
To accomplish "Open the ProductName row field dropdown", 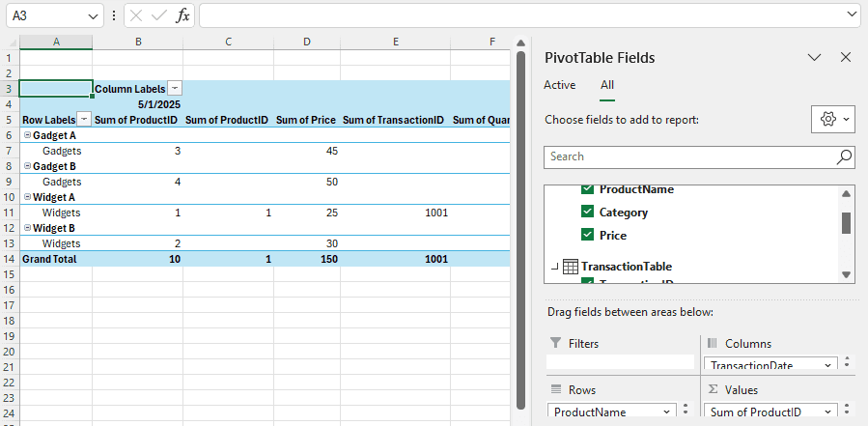I will point(666,412).
